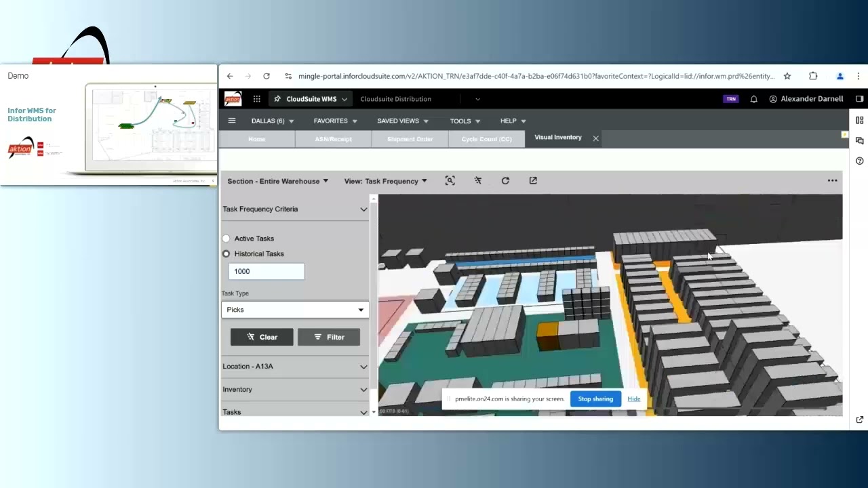Open the chat sidebar icon

click(859, 140)
